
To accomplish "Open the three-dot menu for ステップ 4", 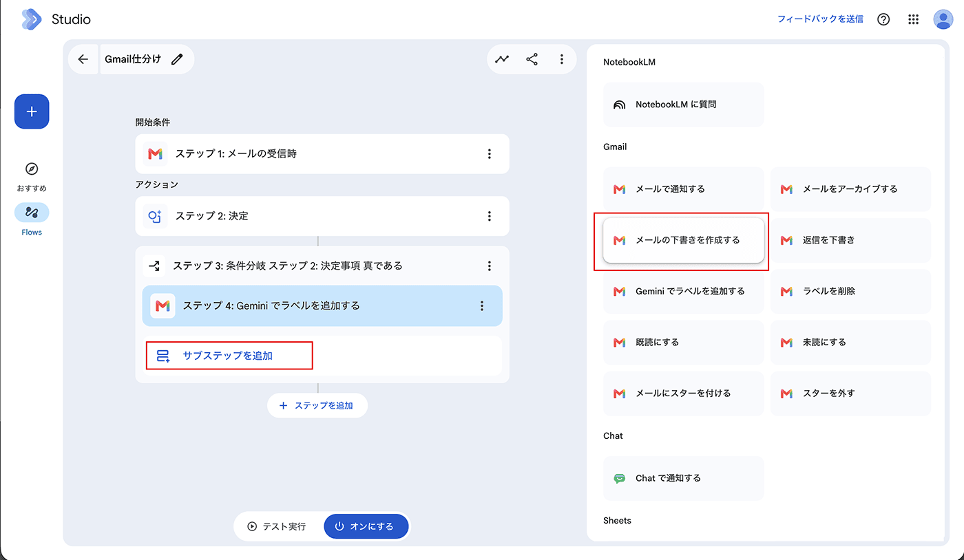I will coord(482,305).
